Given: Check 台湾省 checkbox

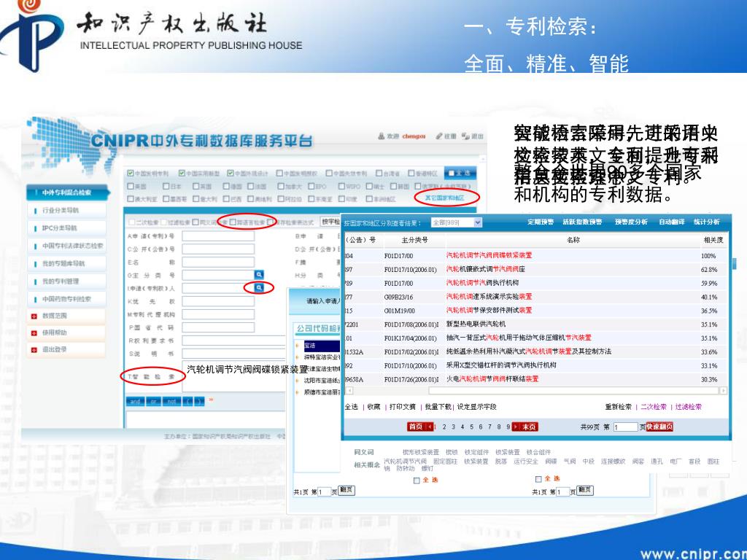Looking at the screenshot, I should pos(379,174).
